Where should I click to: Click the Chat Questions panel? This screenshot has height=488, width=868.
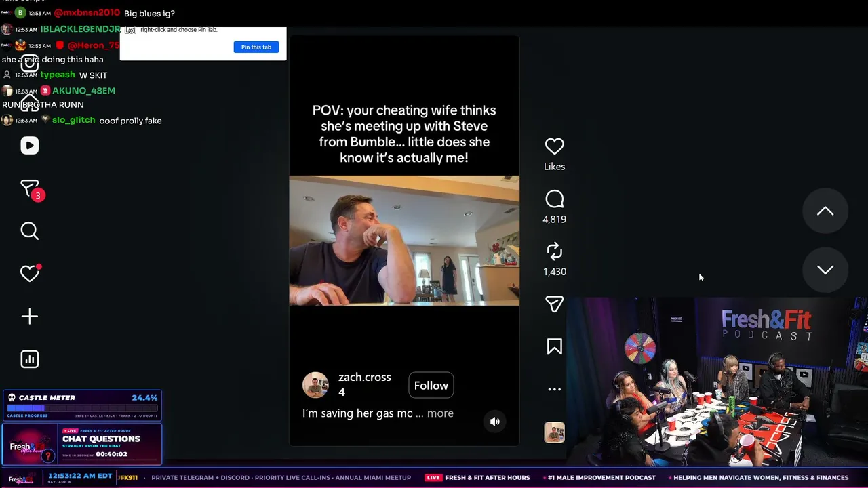[82, 444]
